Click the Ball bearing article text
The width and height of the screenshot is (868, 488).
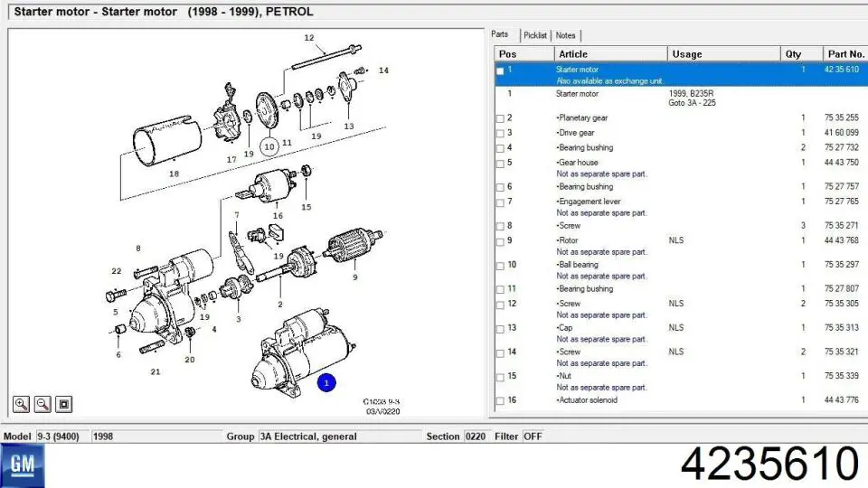pyautogui.click(x=578, y=265)
